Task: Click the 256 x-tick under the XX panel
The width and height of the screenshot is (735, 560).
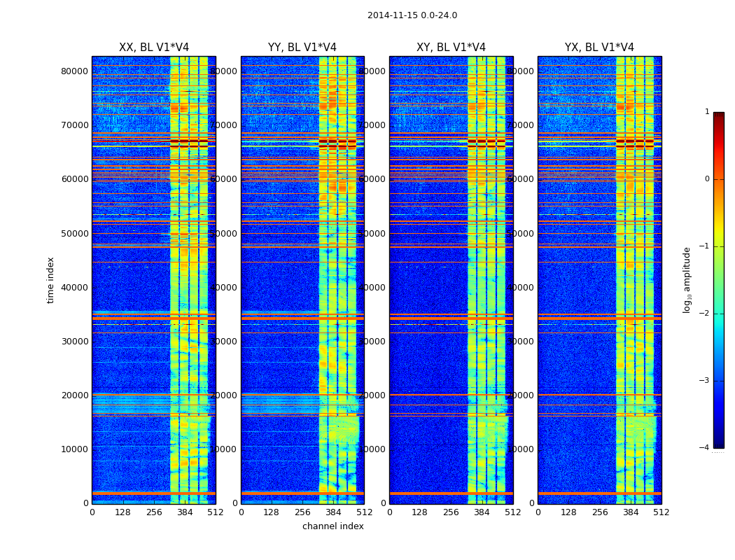Action: (x=154, y=512)
